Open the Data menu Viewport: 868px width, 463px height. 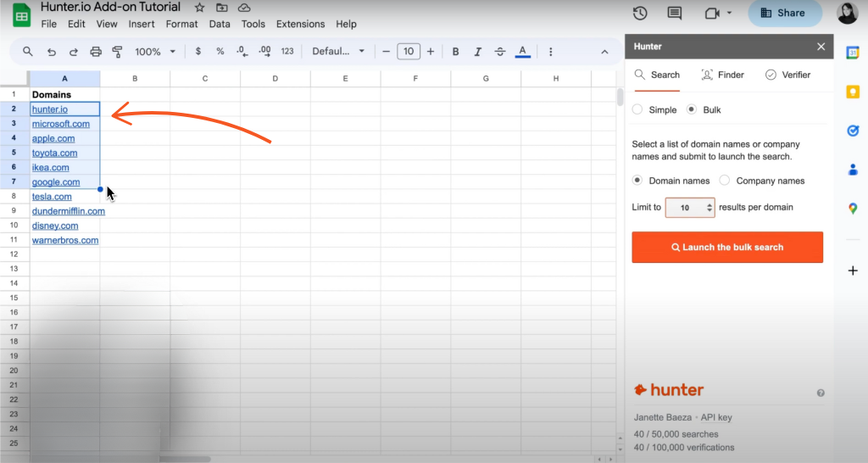[x=220, y=25]
